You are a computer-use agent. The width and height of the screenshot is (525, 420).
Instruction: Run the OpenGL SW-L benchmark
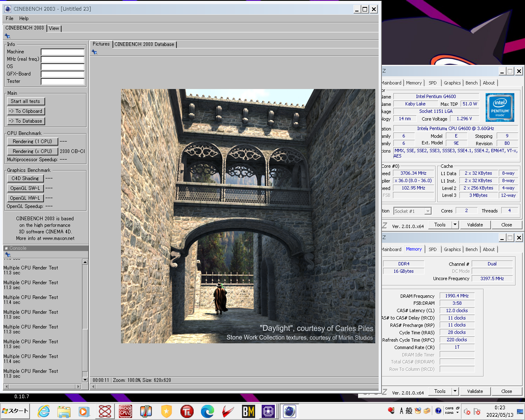25,188
